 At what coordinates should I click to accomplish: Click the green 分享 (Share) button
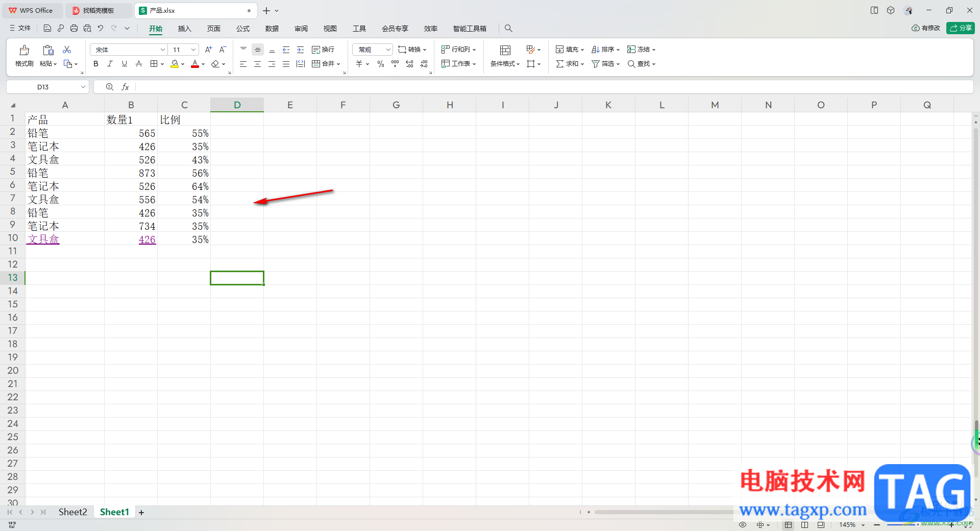pyautogui.click(x=960, y=28)
